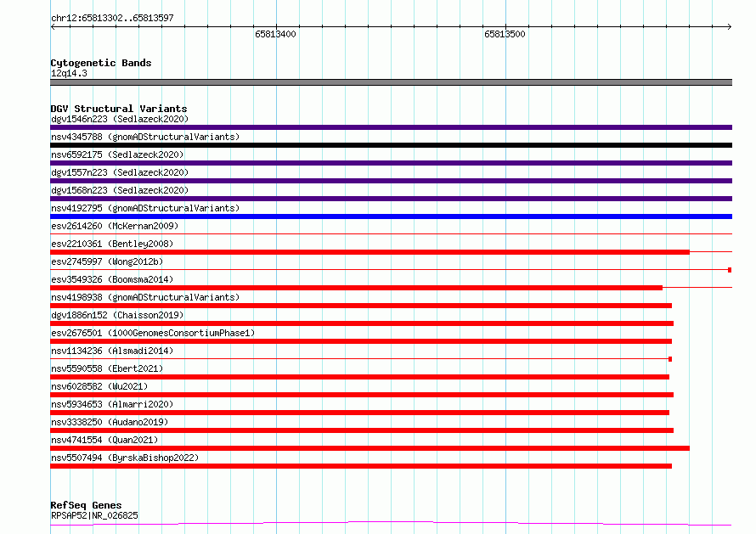Select the esv2210361 (Bentley2008) label
This screenshot has width=756, height=534.
tap(112, 244)
